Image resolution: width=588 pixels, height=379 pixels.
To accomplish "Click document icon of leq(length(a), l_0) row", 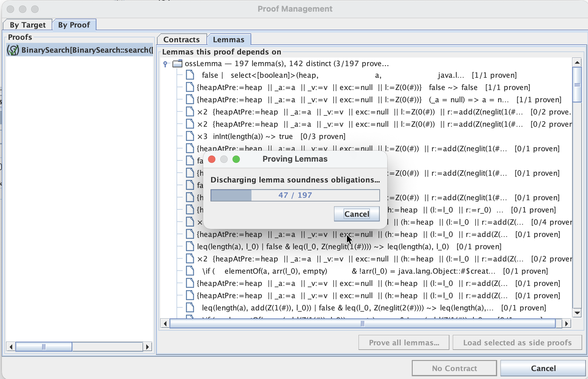I will pyautogui.click(x=190, y=246).
